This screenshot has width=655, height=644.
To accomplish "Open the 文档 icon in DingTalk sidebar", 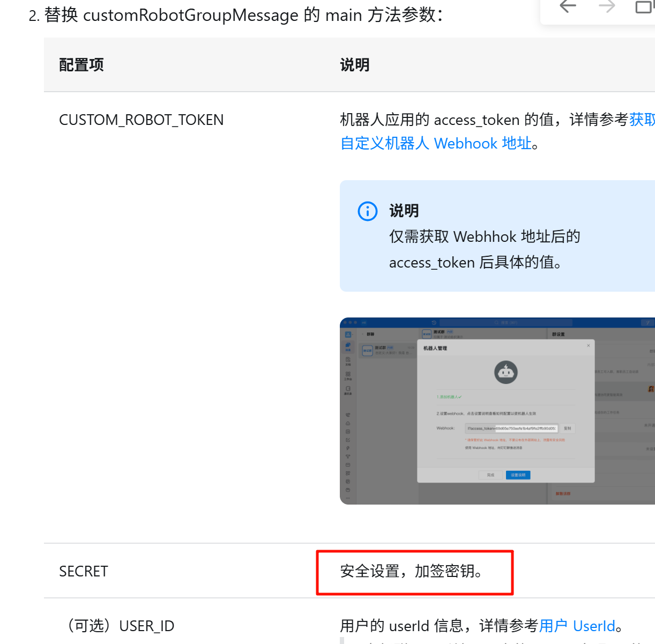I will click(x=348, y=361).
